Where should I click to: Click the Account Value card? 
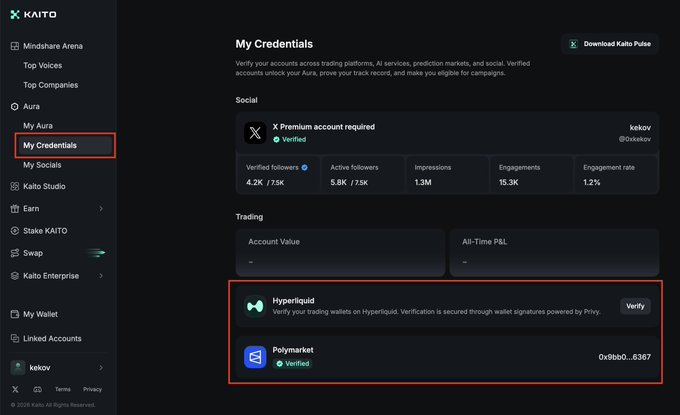340,252
